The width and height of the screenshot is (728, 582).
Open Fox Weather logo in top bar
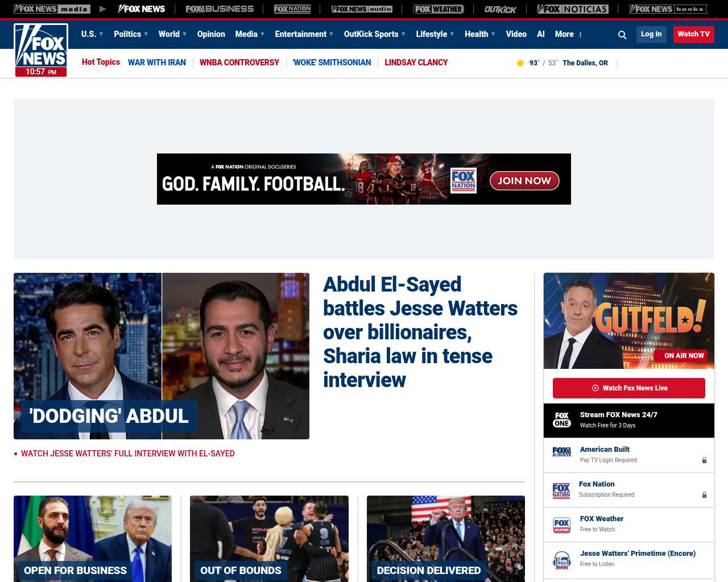pyautogui.click(x=439, y=9)
